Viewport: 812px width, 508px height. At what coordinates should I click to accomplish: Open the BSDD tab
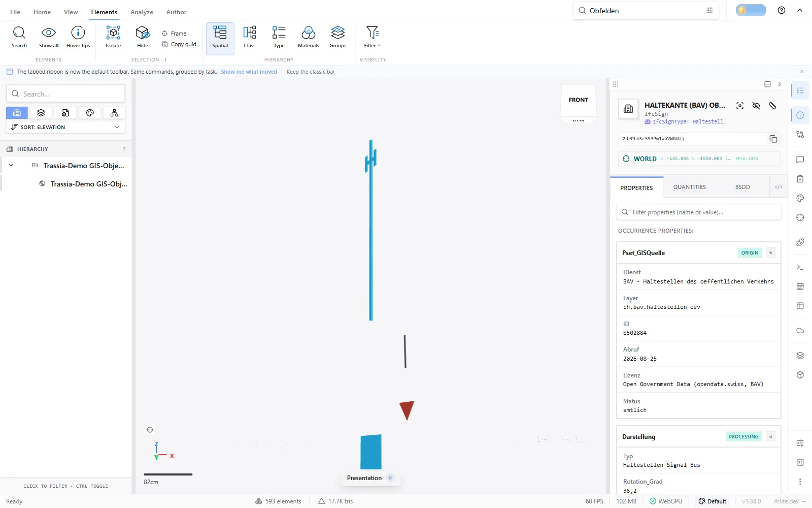tap(742, 187)
